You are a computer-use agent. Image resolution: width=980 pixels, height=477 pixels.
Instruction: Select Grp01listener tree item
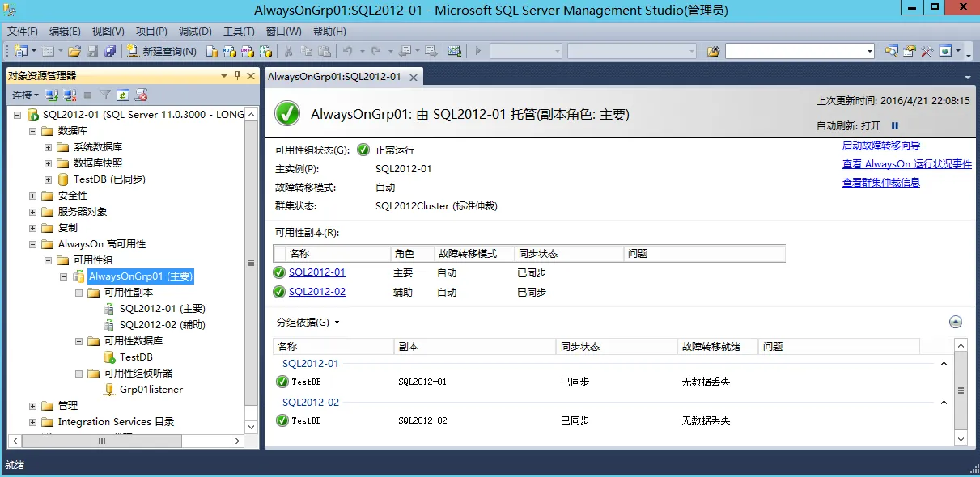tap(151, 390)
